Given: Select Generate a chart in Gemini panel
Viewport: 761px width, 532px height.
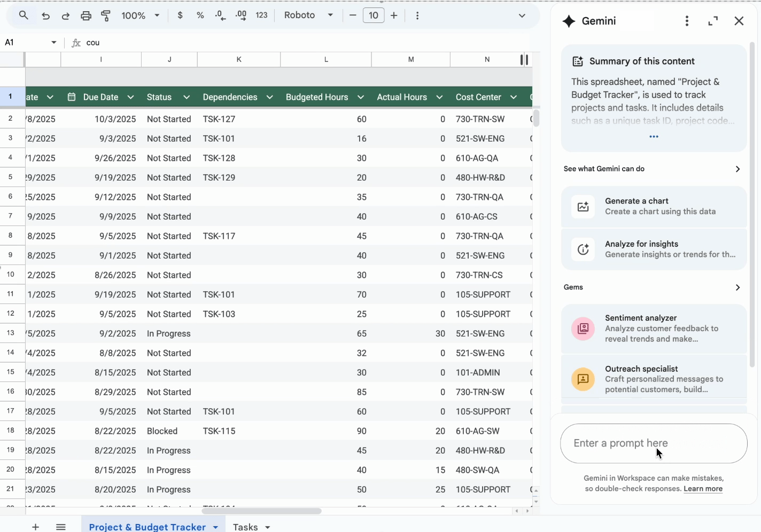Looking at the screenshot, I should pos(654,206).
